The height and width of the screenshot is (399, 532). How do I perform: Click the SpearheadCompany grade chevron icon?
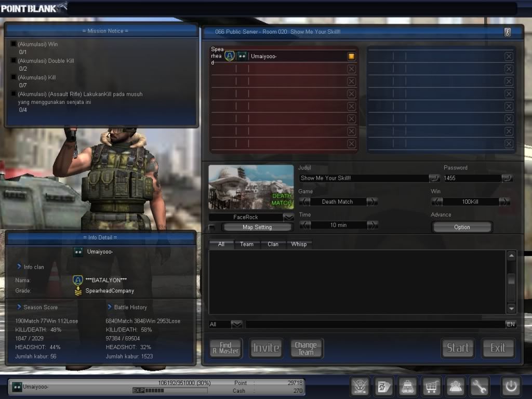pyautogui.click(x=78, y=291)
